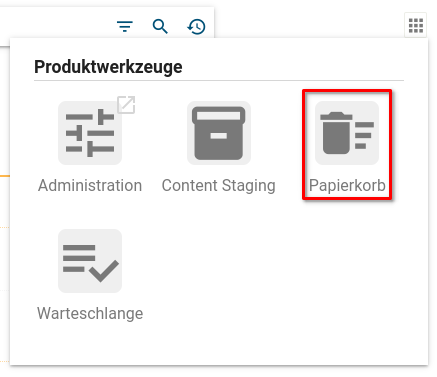Click the Papierkorb text label

347,186
